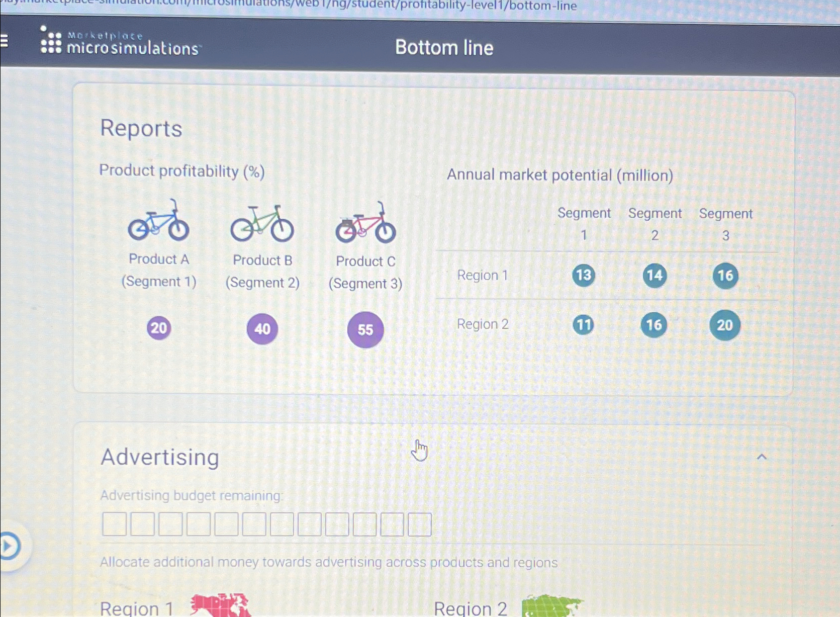Click the Product C (Segment 3) label
The width and height of the screenshot is (840, 617).
[x=365, y=273]
